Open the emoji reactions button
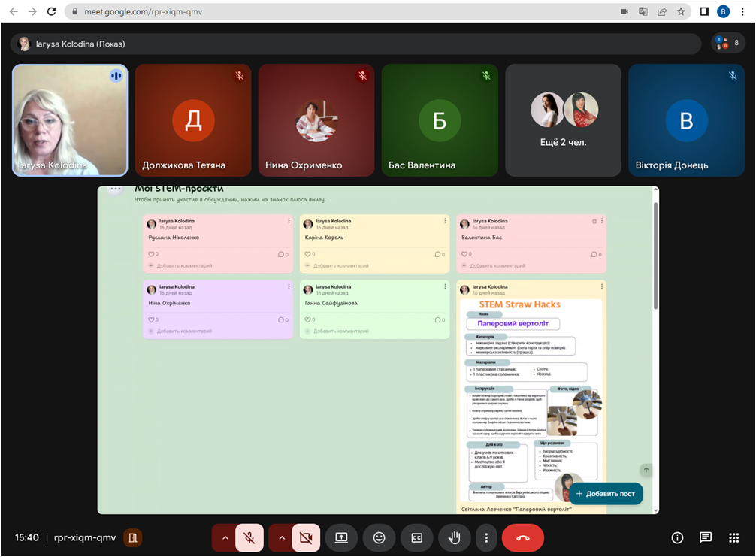 [x=379, y=538]
